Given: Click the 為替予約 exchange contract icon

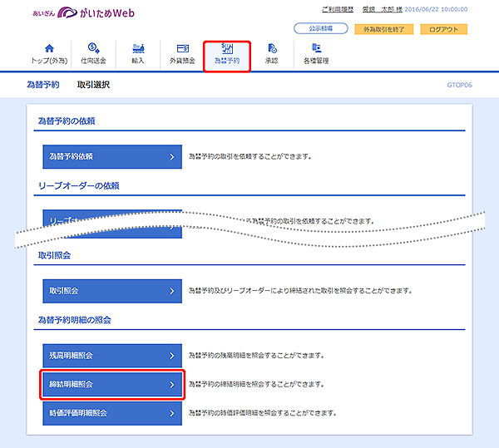Looking at the screenshot, I should [x=227, y=48].
